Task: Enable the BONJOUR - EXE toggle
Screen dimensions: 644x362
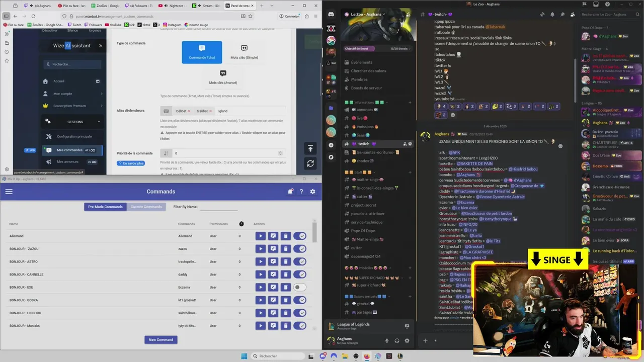Action: pyautogui.click(x=300, y=287)
